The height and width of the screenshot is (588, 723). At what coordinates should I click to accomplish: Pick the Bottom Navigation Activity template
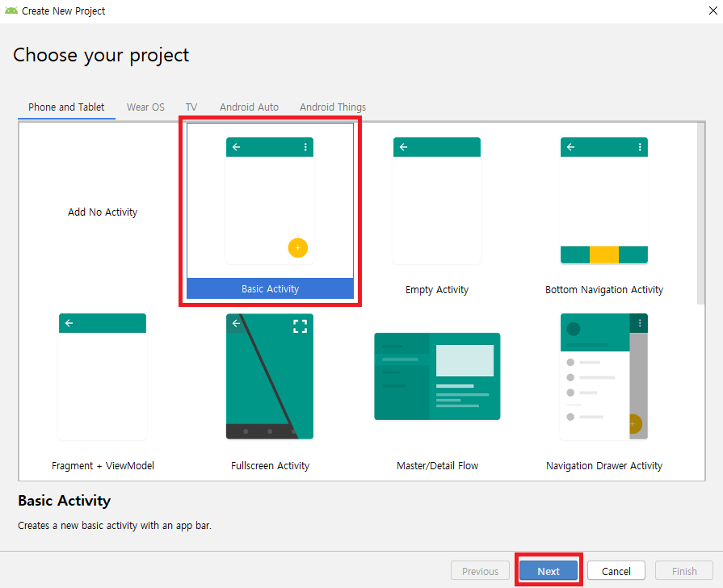pos(604,200)
